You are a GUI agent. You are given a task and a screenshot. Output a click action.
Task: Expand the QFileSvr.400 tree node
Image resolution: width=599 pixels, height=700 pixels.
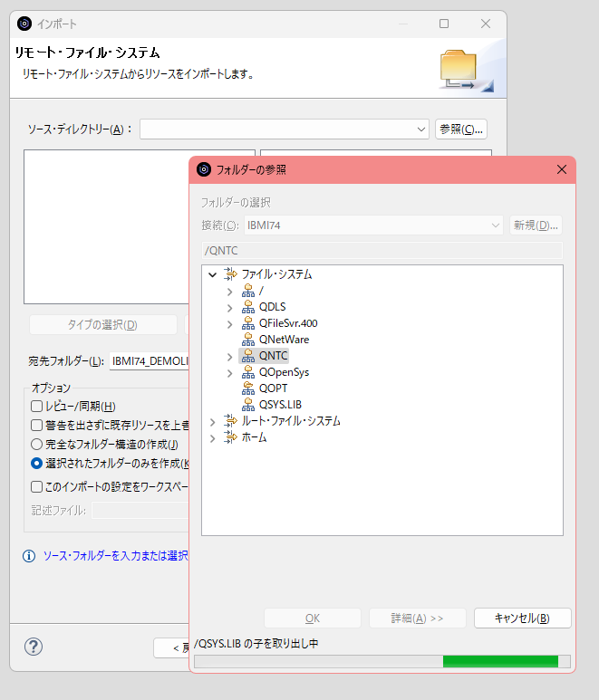point(229,324)
